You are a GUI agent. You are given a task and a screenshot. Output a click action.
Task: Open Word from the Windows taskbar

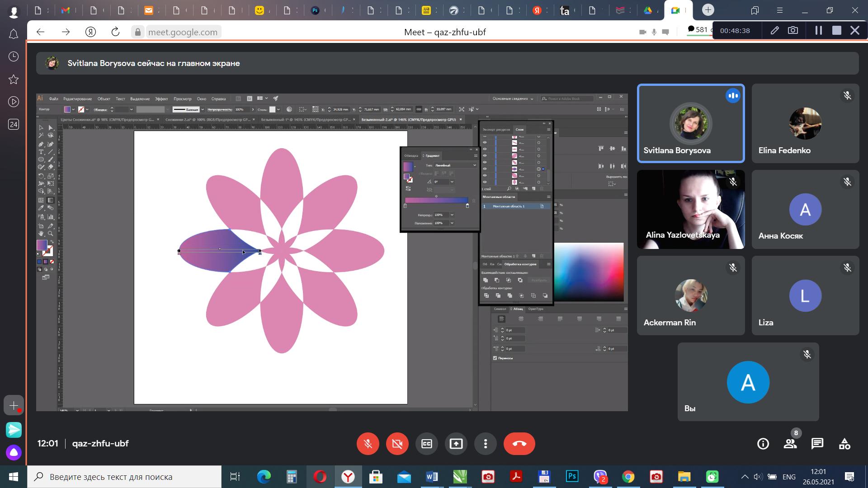click(432, 477)
